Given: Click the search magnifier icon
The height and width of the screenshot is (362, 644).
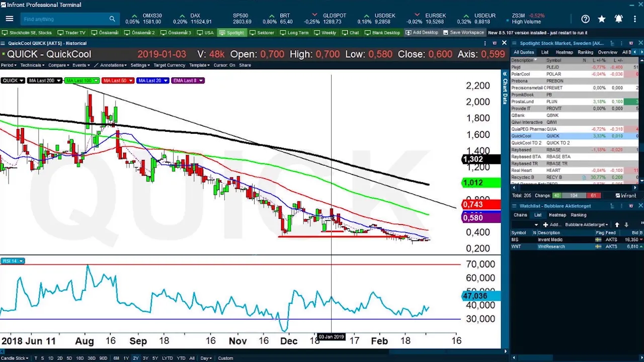Looking at the screenshot, I should point(112,19).
